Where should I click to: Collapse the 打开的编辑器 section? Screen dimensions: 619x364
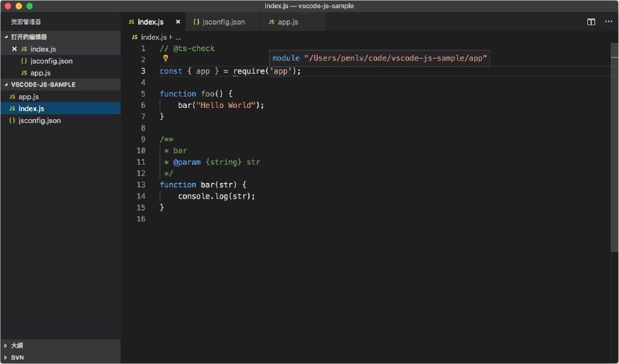pos(61,37)
